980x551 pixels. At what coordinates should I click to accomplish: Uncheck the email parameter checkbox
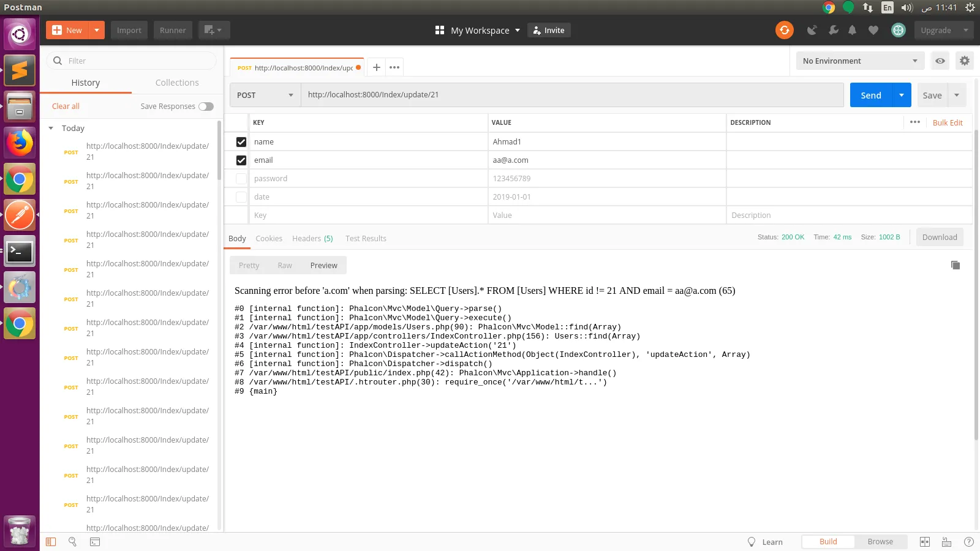pos(241,160)
